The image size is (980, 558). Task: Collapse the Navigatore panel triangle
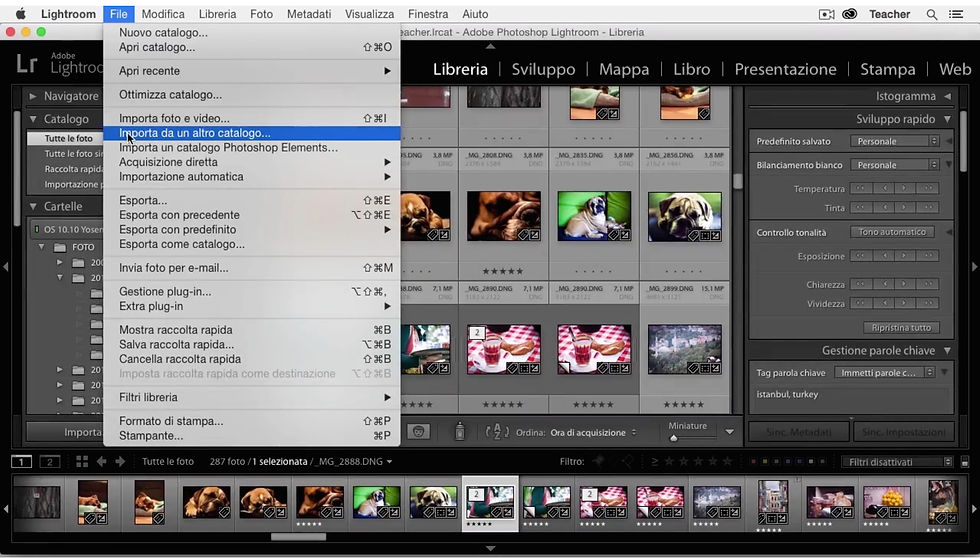coord(32,96)
